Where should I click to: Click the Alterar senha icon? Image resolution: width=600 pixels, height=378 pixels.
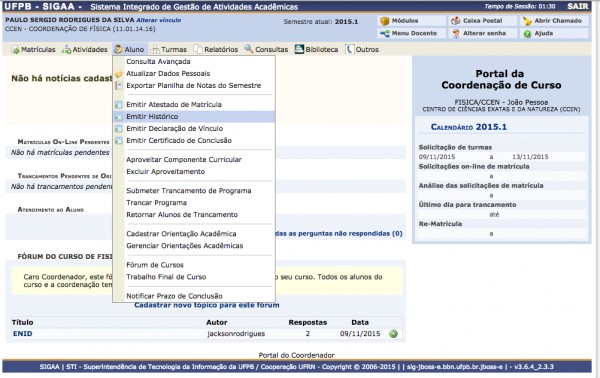[456, 34]
